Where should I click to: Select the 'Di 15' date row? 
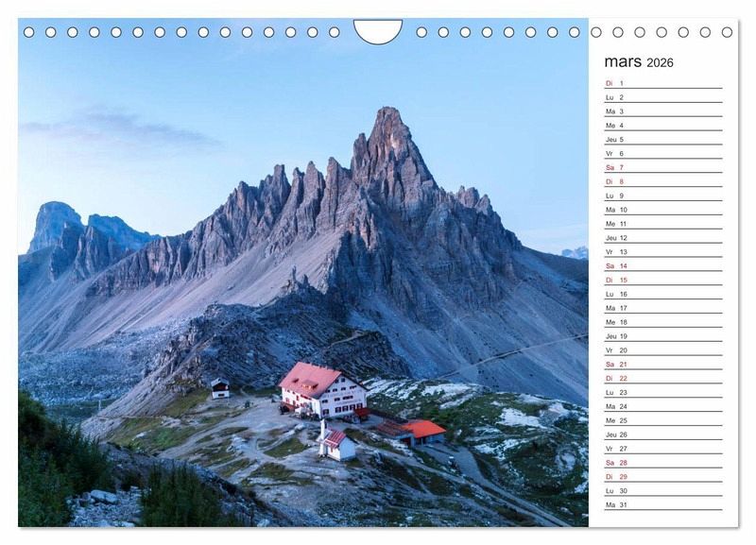[x=663, y=280]
